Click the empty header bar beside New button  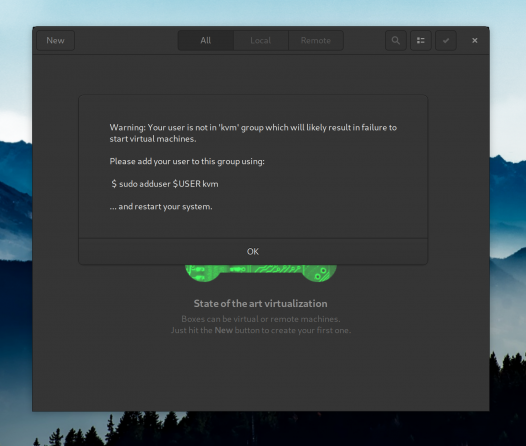[x=126, y=41]
